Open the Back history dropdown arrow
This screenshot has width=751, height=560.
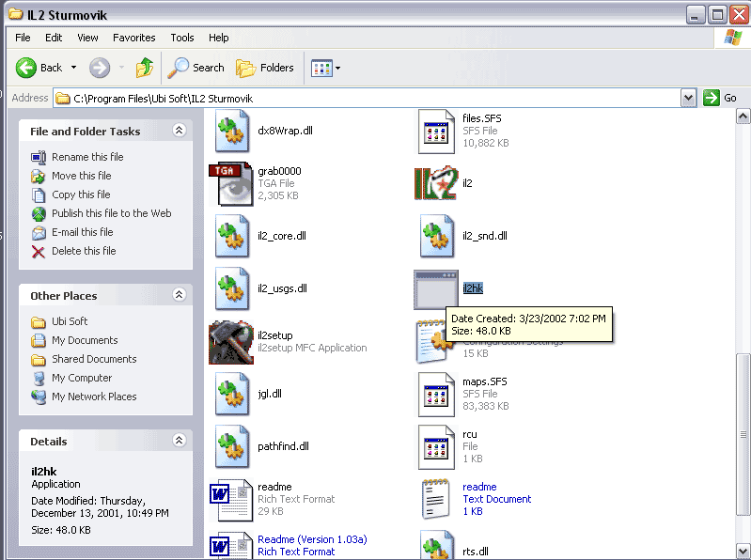coord(73,68)
